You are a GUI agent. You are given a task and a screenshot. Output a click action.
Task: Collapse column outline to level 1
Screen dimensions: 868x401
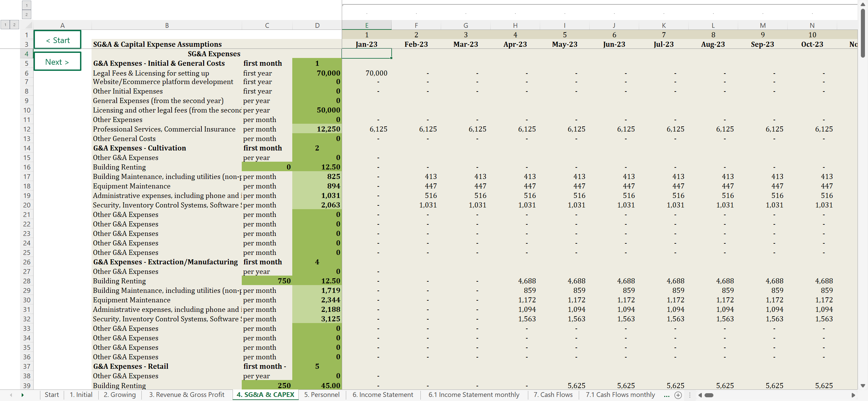click(26, 5)
